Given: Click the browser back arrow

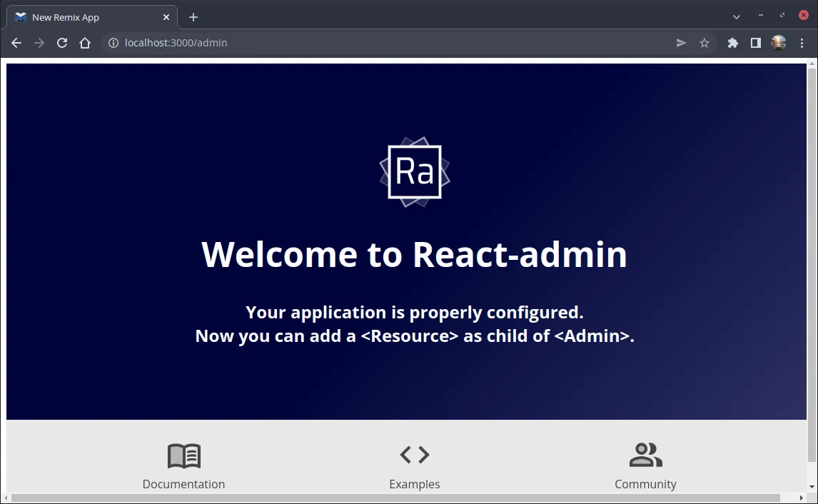Looking at the screenshot, I should coord(16,43).
